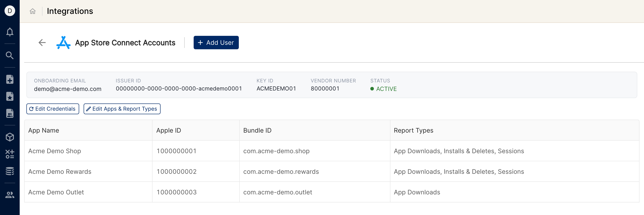Click the ACTIVE status indicator
The width and height of the screenshot is (644, 215).
383,89
